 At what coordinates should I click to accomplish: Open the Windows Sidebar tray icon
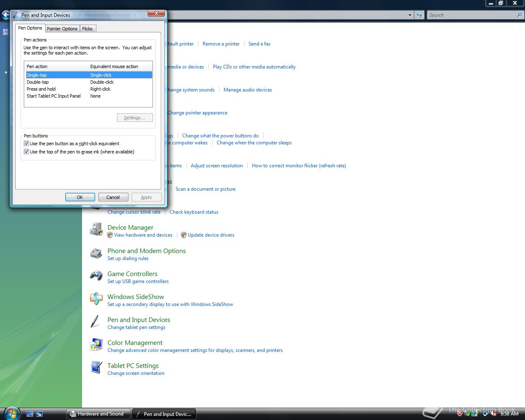(475, 414)
